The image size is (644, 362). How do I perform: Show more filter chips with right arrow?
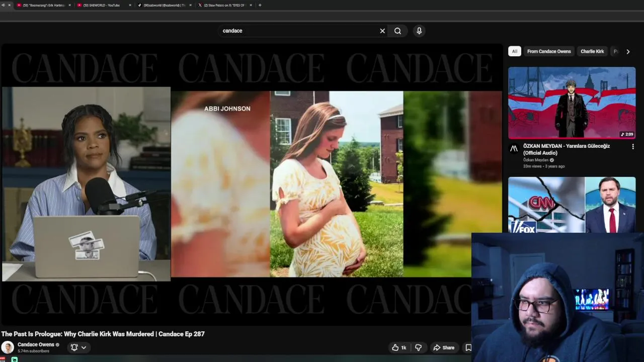point(628,51)
